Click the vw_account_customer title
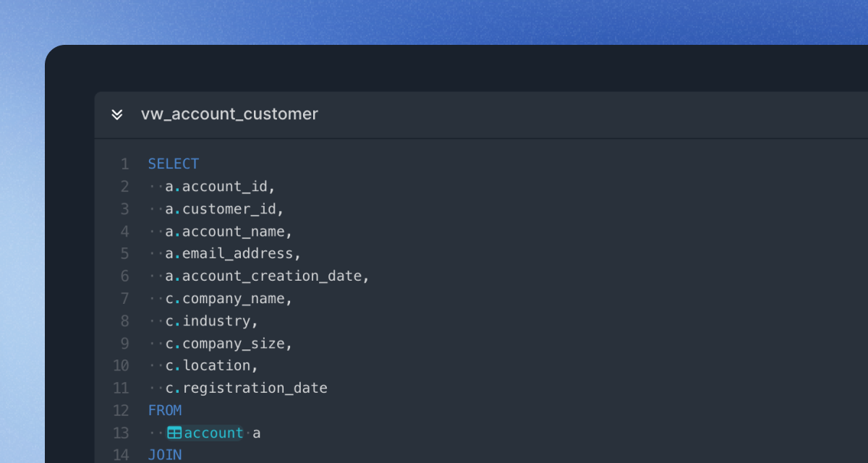868x463 pixels. 229,114
